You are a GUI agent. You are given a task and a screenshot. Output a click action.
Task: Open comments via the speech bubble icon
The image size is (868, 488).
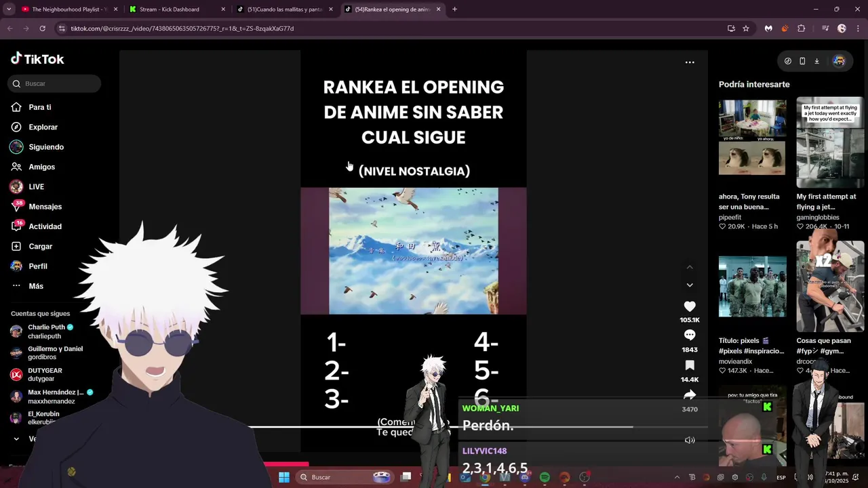(x=690, y=335)
